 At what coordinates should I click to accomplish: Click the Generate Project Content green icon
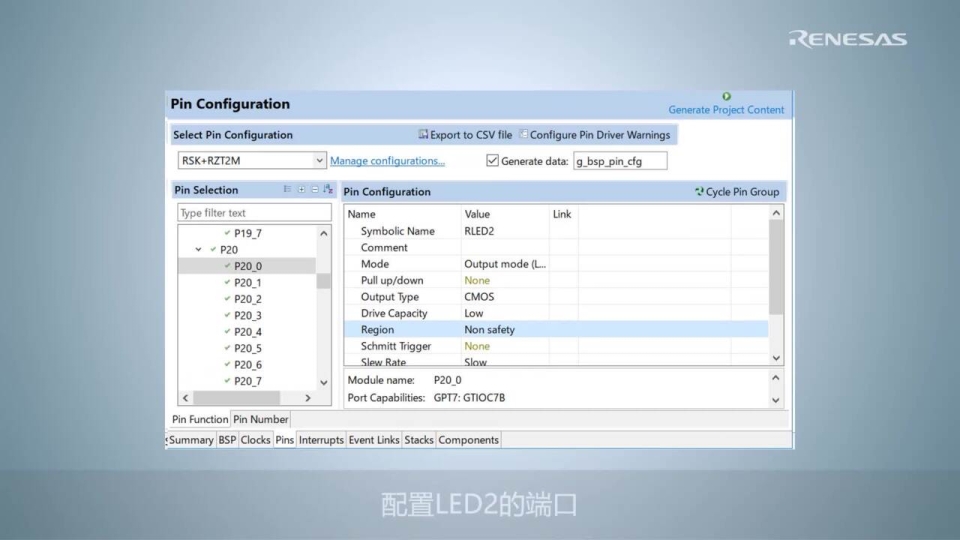[x=726, y=96]
